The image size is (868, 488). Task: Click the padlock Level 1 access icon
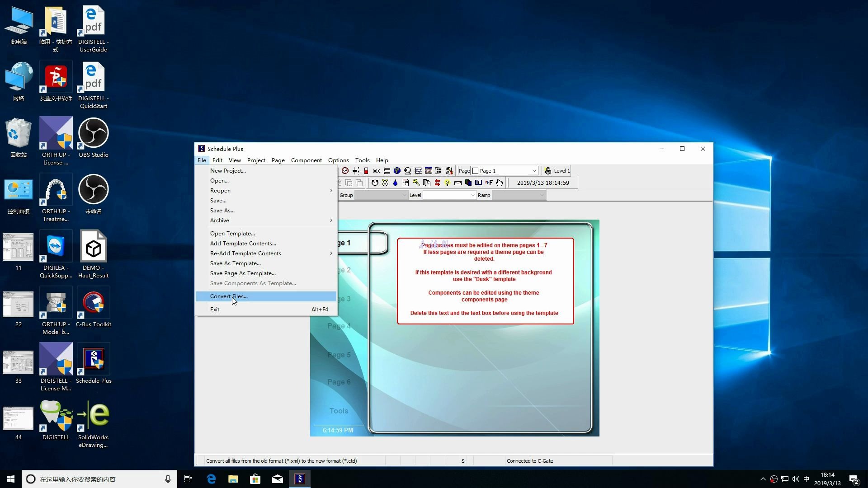548,171
